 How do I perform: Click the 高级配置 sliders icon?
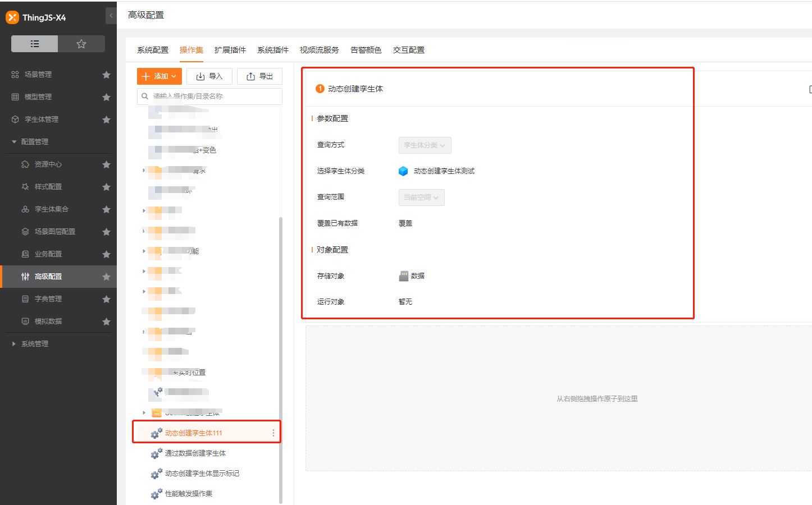click(25, 277)
